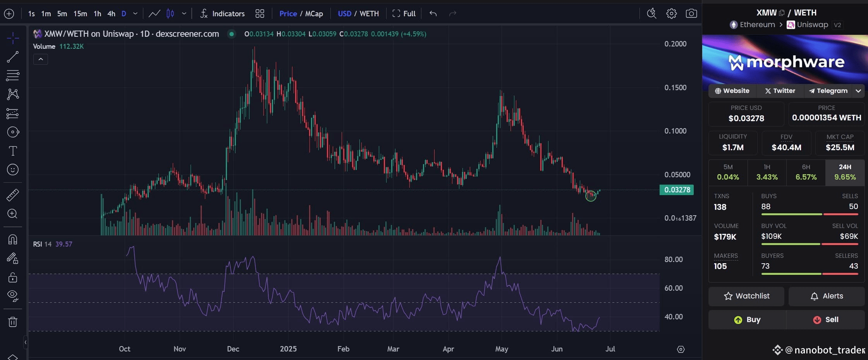Select the 4h timeframe

[111, 14]
